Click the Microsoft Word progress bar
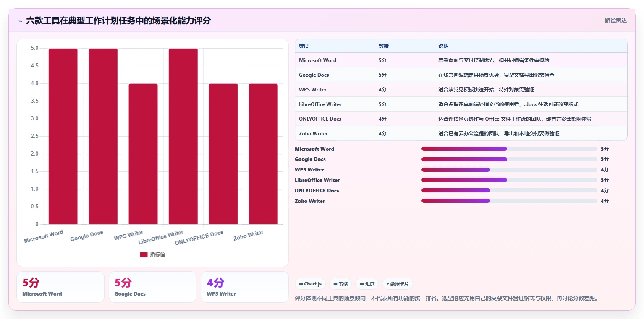This screenshot has width=644, height=319. 509,149
